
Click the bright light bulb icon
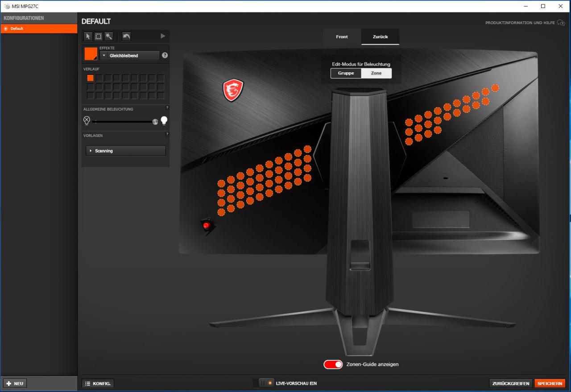(x=164, y=120)
